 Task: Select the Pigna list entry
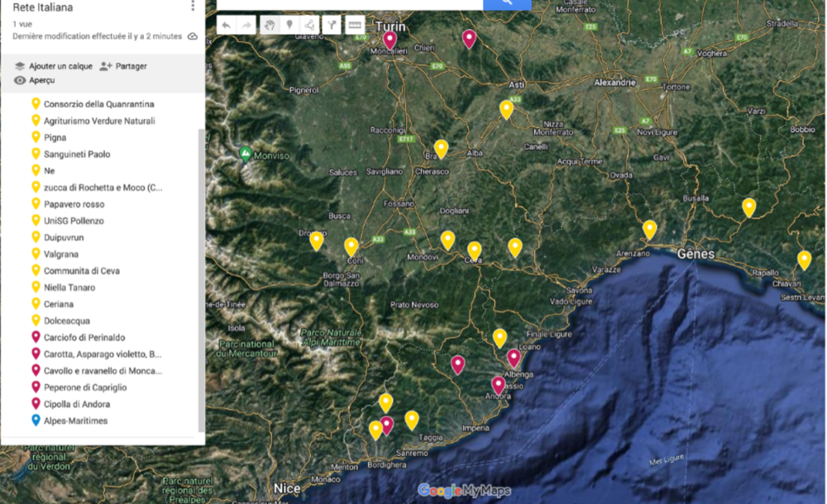55,138
